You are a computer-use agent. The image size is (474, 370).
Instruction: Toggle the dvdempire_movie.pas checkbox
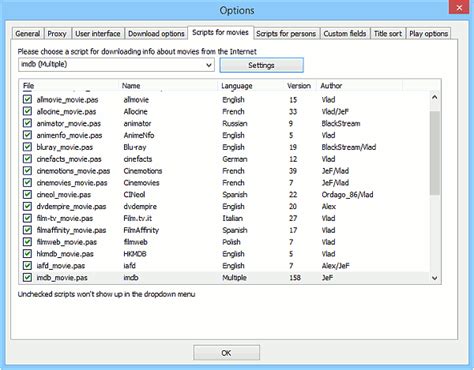pos(27,206)
